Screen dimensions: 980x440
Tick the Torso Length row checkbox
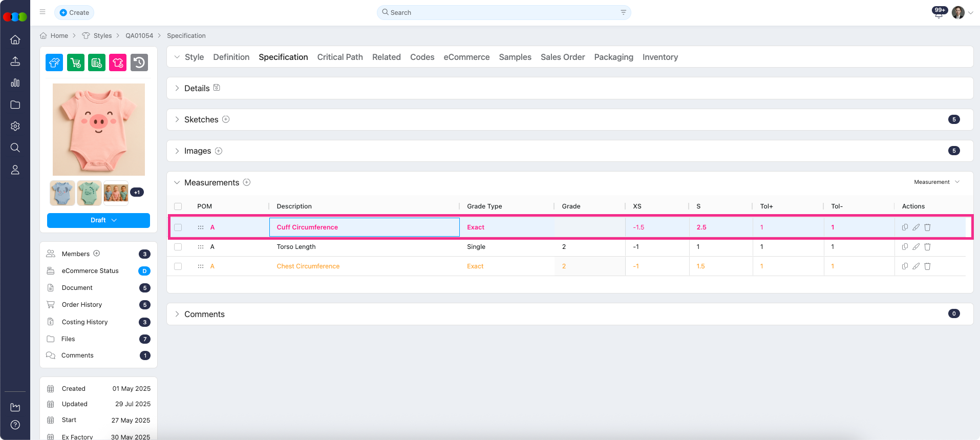click(x=178, y=247)
